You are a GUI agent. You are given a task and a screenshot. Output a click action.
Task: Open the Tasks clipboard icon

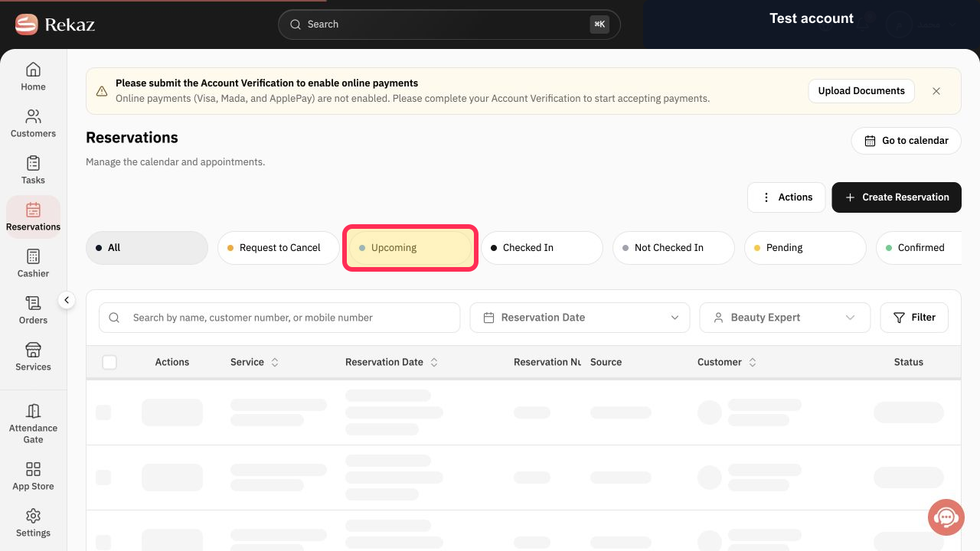(x=33, y=163)
